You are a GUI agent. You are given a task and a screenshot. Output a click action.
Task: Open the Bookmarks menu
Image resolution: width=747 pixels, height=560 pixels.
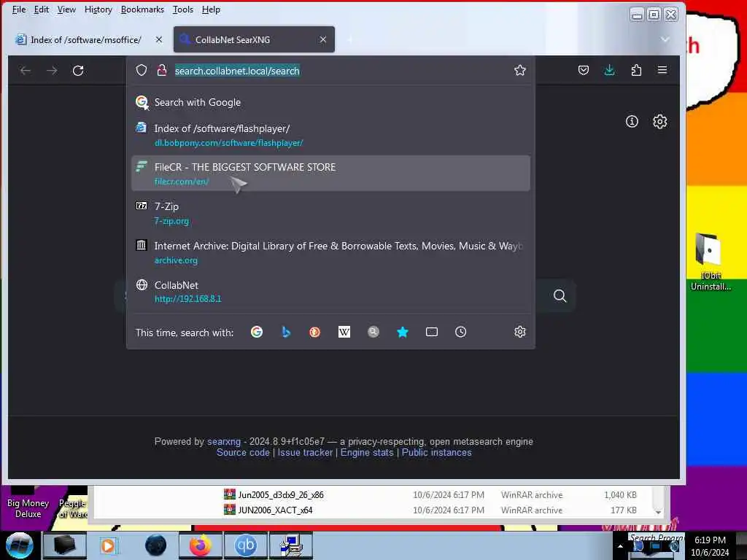[142, 9]
